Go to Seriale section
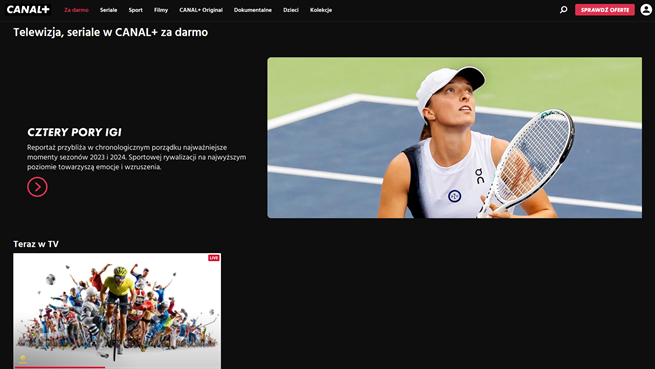Viewport: 655px width, 369px height. point(109,10)
